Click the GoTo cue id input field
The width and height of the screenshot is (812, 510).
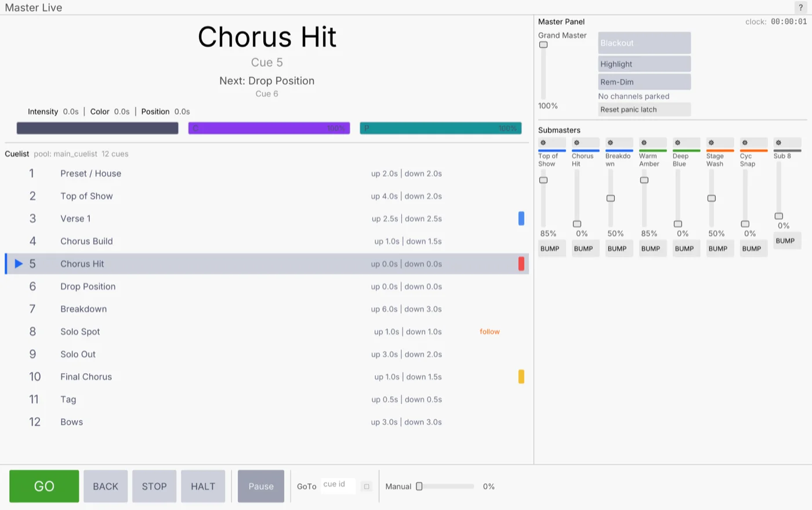[338, 486]
